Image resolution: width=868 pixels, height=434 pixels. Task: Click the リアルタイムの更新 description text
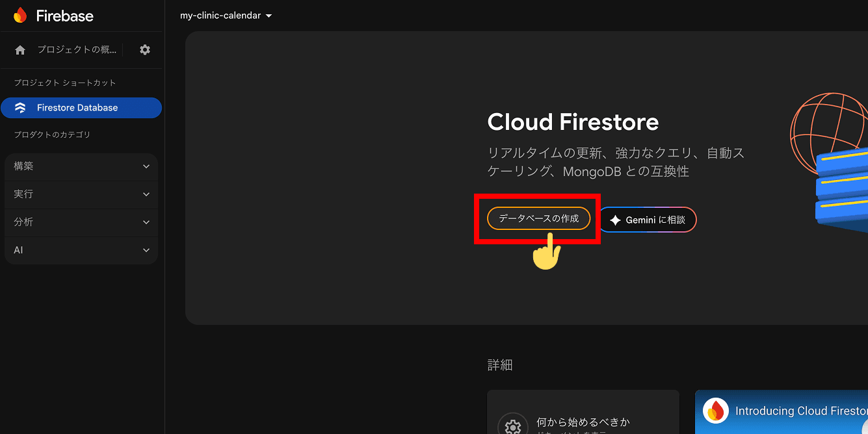616,163
